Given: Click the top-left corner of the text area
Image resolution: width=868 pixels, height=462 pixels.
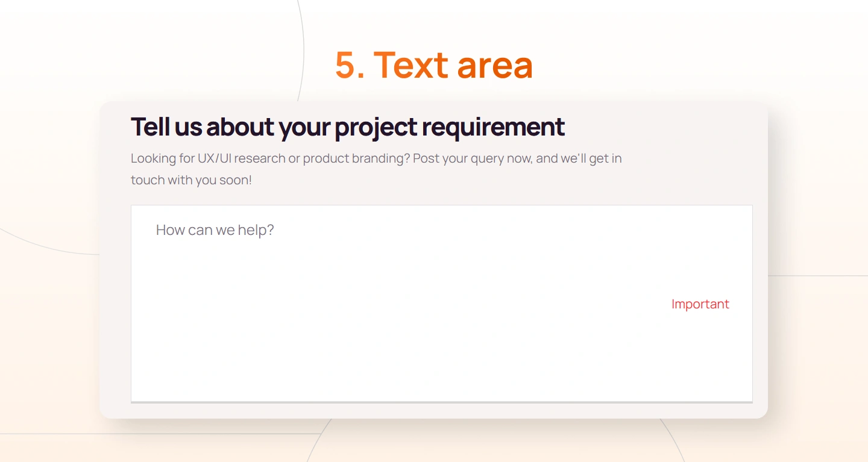Looking at the screenshot, I should click(x=134, y=207).
